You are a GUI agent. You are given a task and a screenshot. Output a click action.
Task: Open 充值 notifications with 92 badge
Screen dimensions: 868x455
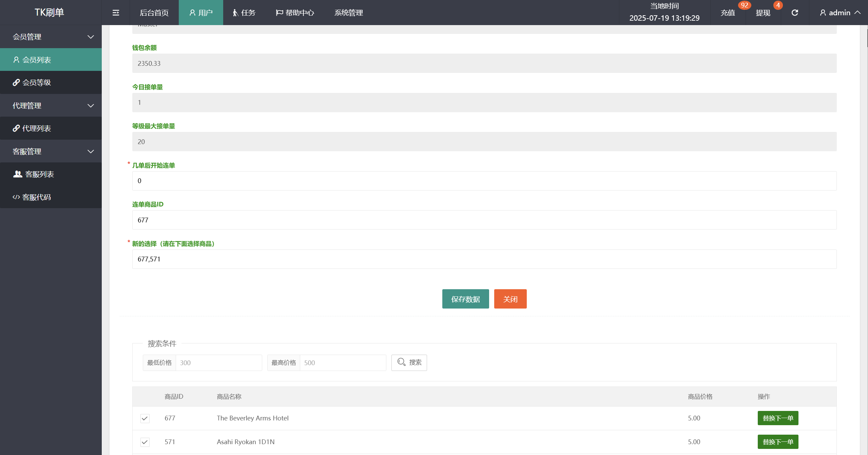tap(728, 13)
